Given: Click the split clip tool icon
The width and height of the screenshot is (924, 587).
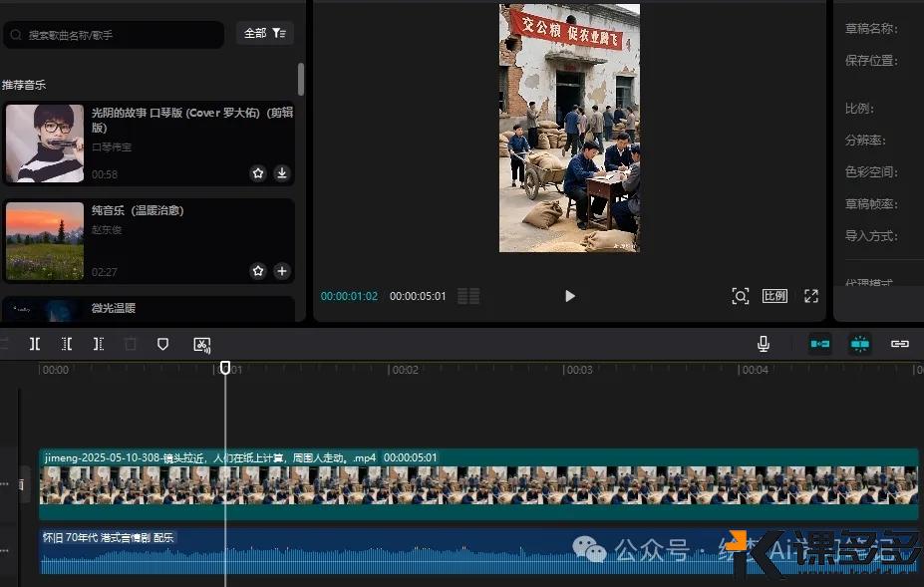Looking at the screenshot, I should coord(35,344).
